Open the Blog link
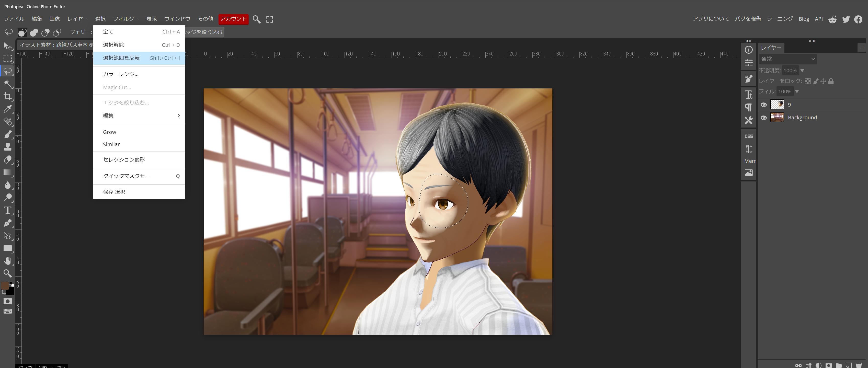The height and width of the screenshot is (368, 868). click(804, 19)
